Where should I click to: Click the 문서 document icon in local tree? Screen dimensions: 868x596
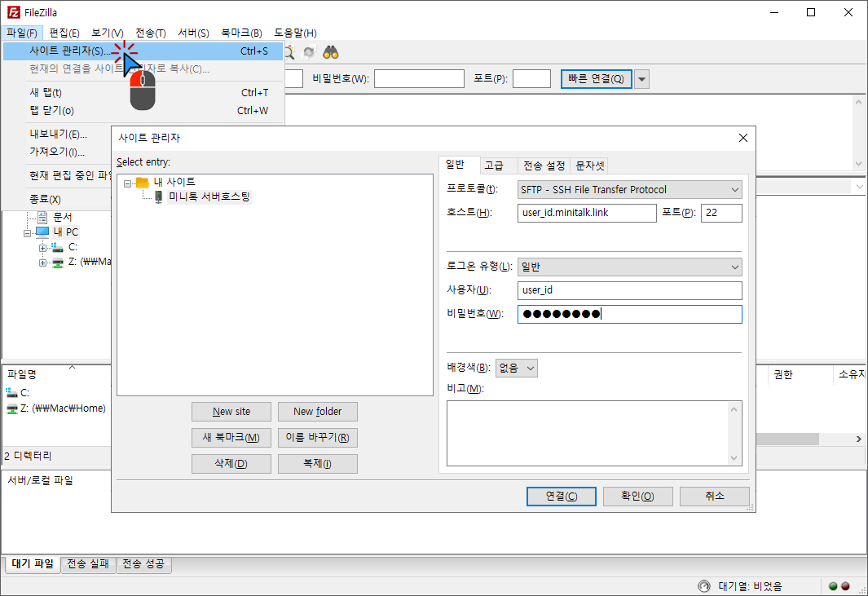(x=42, y=217)
